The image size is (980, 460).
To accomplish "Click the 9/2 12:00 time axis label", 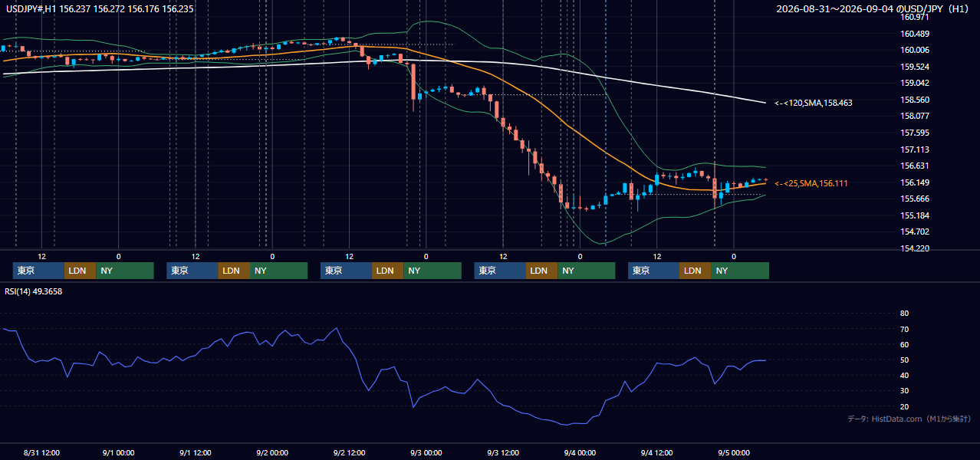I will [350, 453].
